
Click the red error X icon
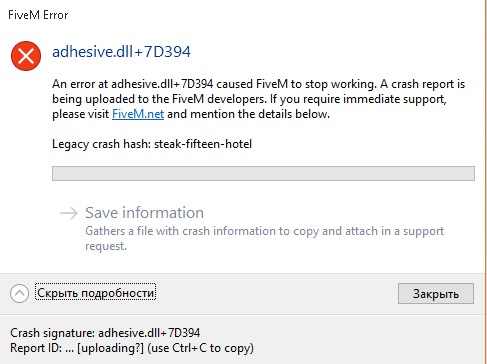[26, 56]
